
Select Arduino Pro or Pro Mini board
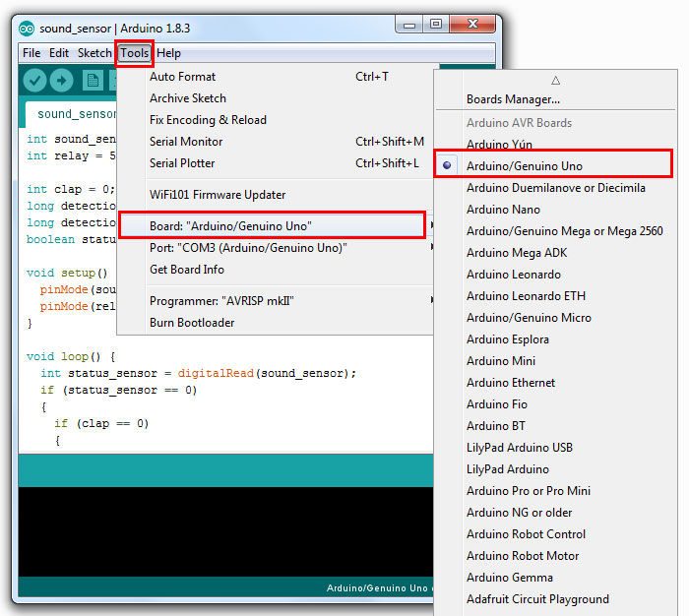tap(556, 491)
